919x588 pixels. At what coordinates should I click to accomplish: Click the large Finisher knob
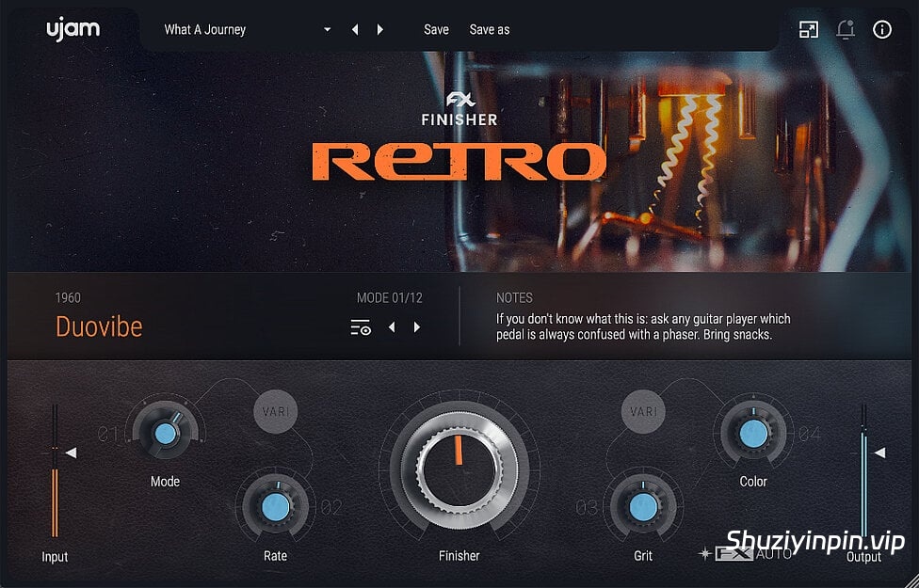pos(459,469)
